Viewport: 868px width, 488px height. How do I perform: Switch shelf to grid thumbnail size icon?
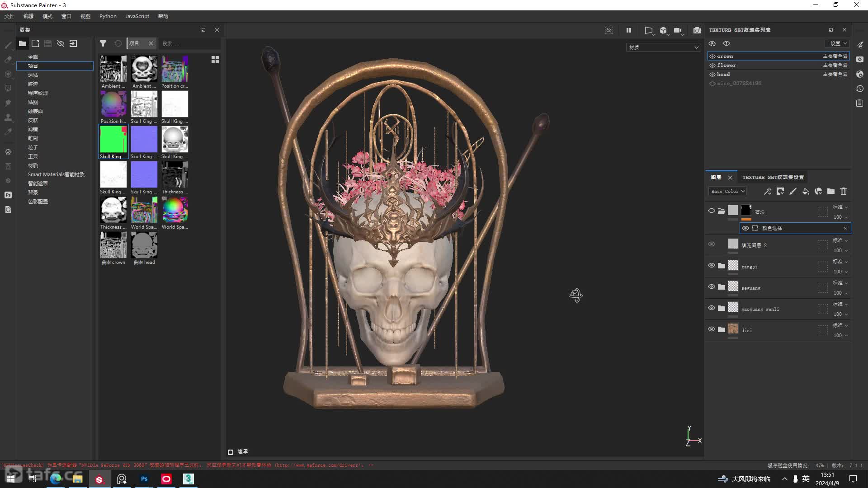tap(215, 60)
